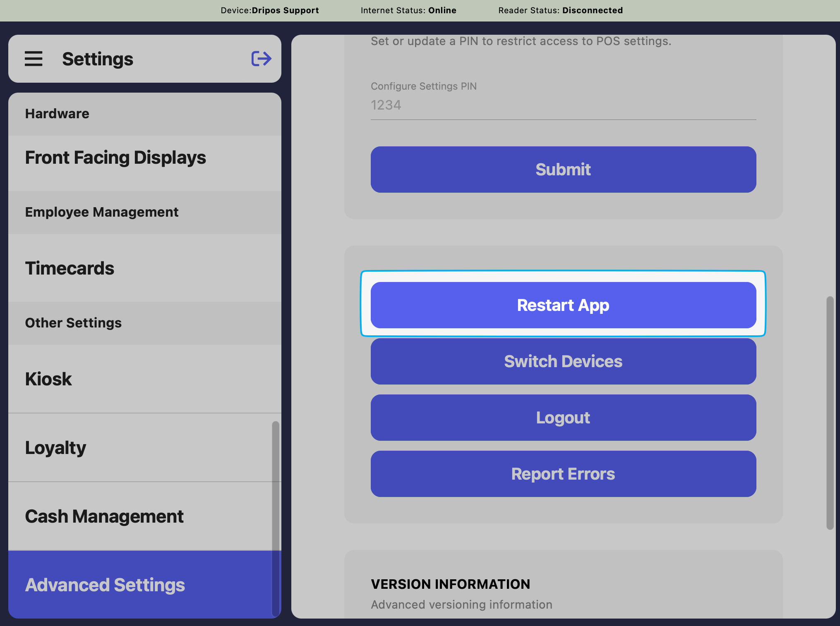The height and width of the screenshot is (626, 840).
Task: Click the Report Errors button
Action: point(563,474)
